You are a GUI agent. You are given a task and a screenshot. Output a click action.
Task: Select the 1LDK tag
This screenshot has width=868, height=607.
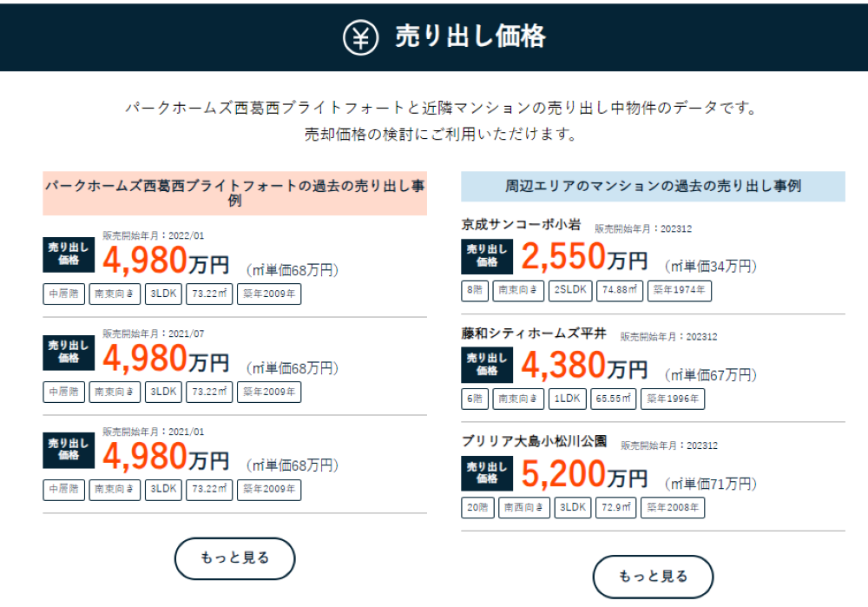567,399
